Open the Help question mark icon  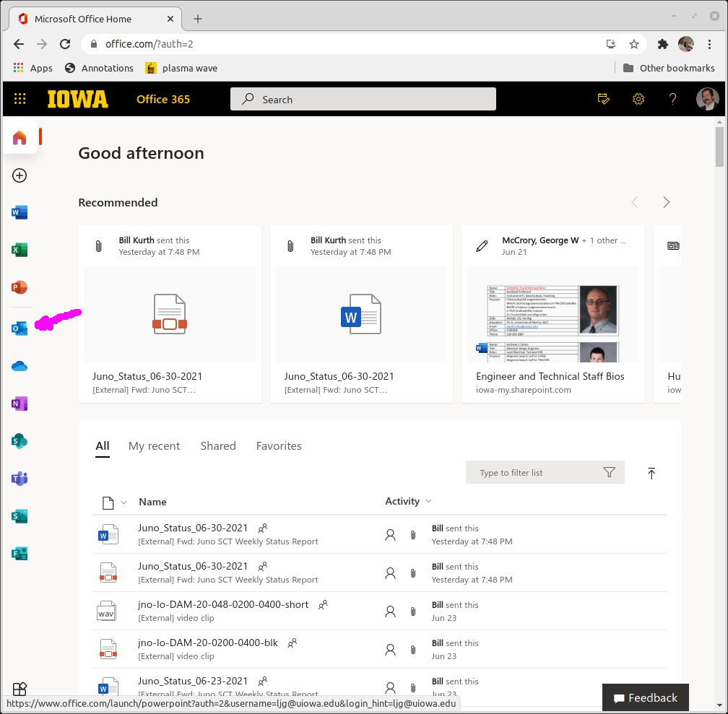(672, 99)
